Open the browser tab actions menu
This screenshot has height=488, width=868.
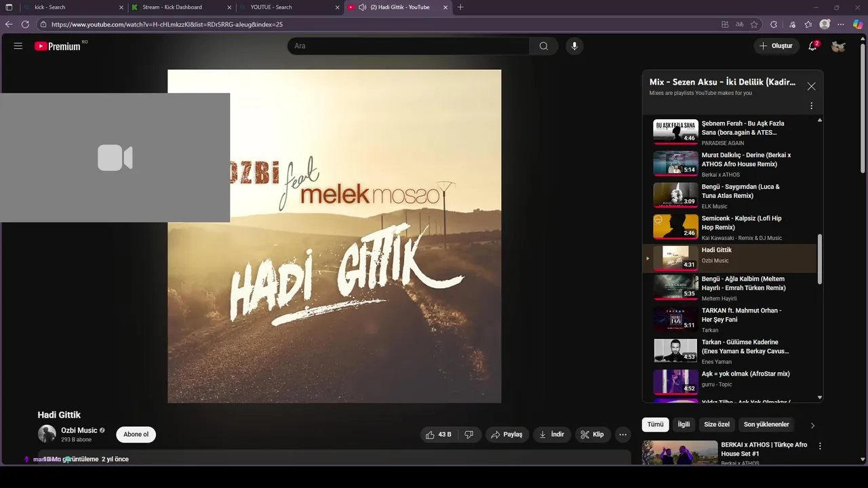click(x=9, y=7)
